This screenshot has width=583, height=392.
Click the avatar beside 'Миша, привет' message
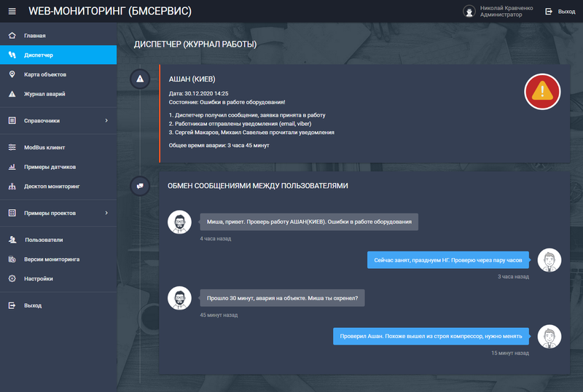(x=179, y=222)
